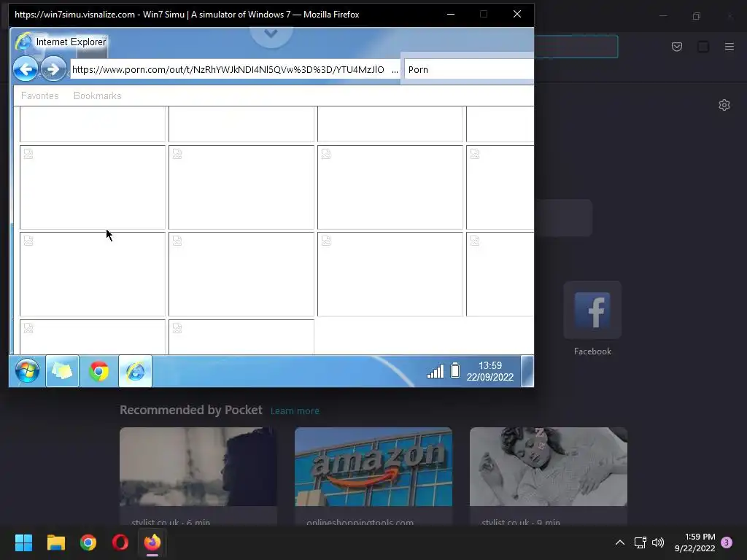Click the network icon in system tray

coord(640,542)
